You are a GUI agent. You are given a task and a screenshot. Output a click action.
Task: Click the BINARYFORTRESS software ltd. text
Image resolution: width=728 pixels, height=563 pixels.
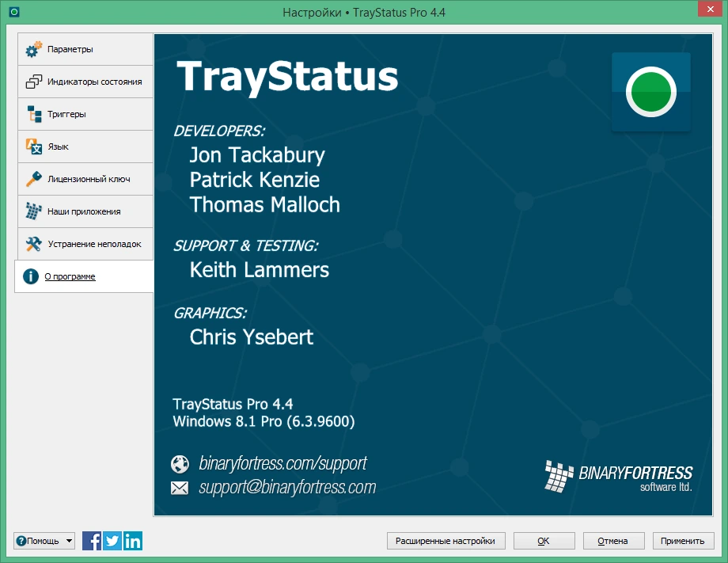(635, 478)
